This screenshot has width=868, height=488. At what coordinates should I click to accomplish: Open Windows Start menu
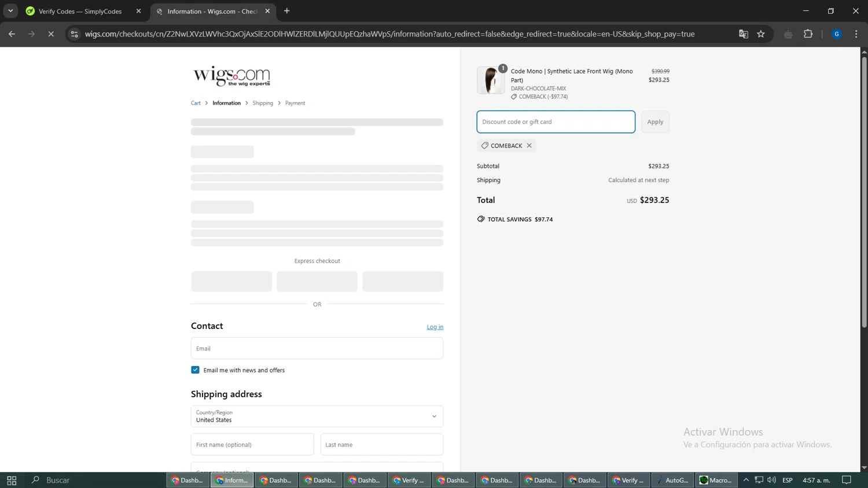[x=12, y=480]
